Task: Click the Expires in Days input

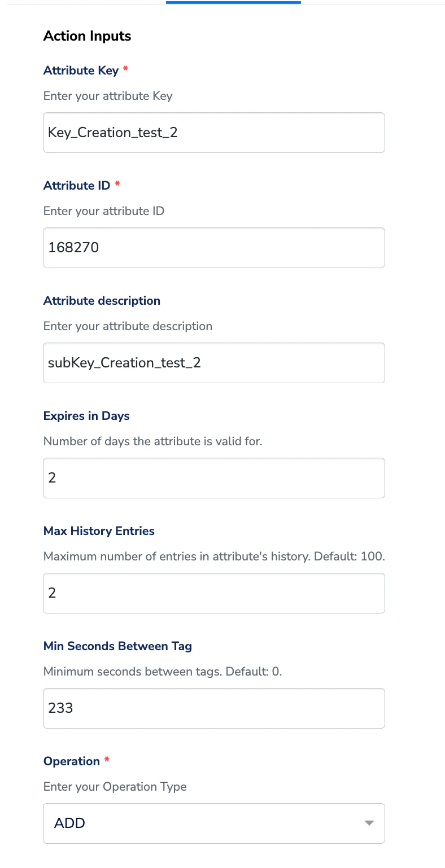Action: tap(213, 478)
